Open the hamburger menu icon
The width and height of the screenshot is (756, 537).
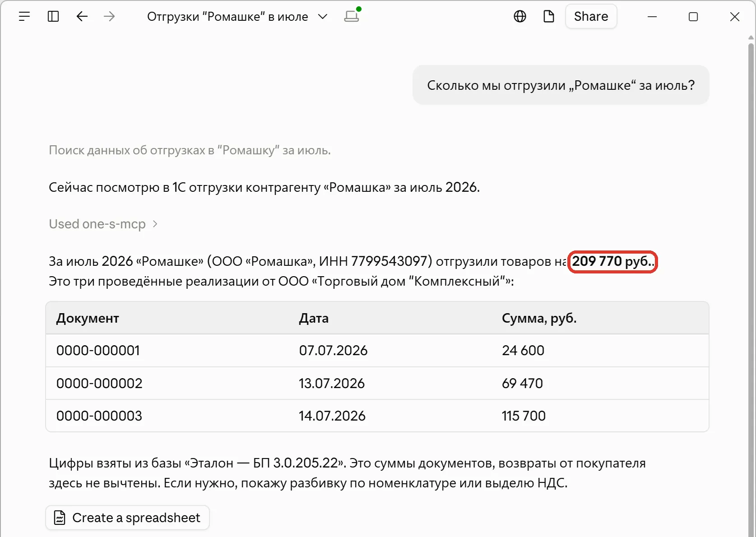click(24, 17)
